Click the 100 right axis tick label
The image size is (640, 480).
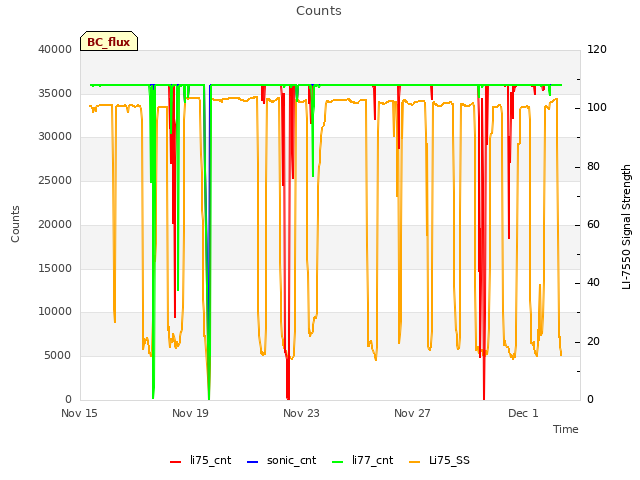pyautogui.click(x=597, y=107)
